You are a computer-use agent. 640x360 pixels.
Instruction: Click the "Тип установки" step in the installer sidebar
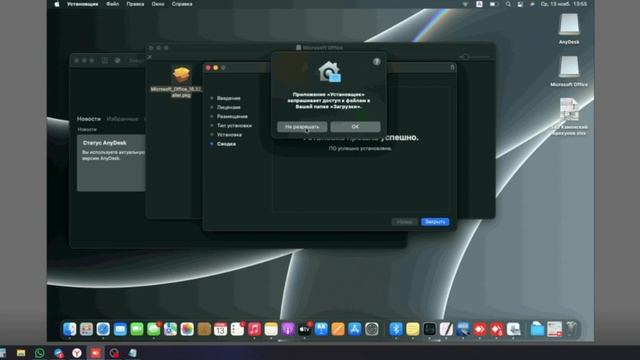point(234,126)
